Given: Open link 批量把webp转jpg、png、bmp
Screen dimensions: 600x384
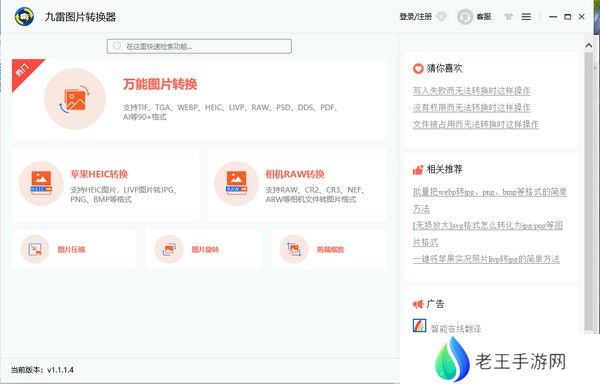Looking at the screenshot, I should pos(489,200).
